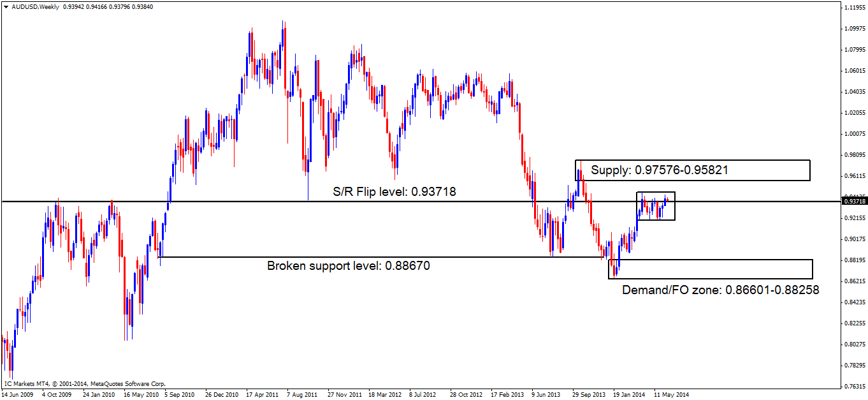Click the 1.07995 price axis label
Viewport: 868px width, 400px height.
click(854, 49)
